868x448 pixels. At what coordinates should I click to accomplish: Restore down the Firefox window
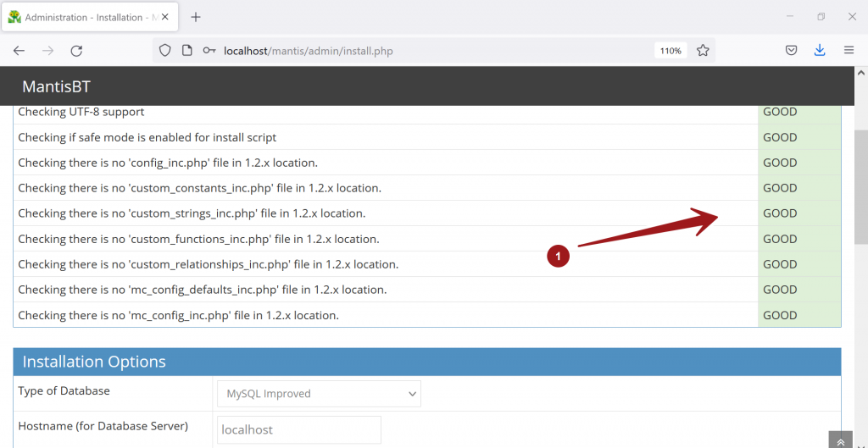[x=821, y=17]
